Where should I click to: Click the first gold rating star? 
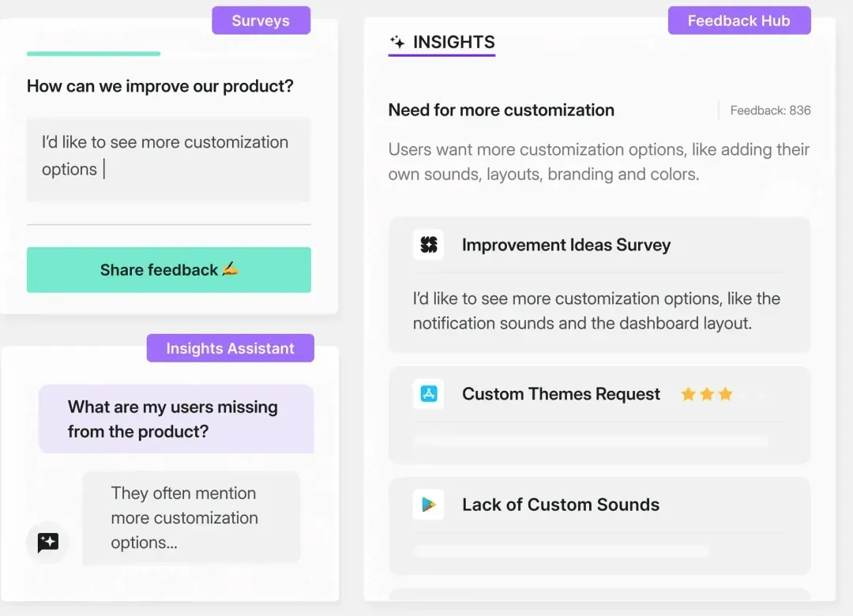(x=688, y=393)
